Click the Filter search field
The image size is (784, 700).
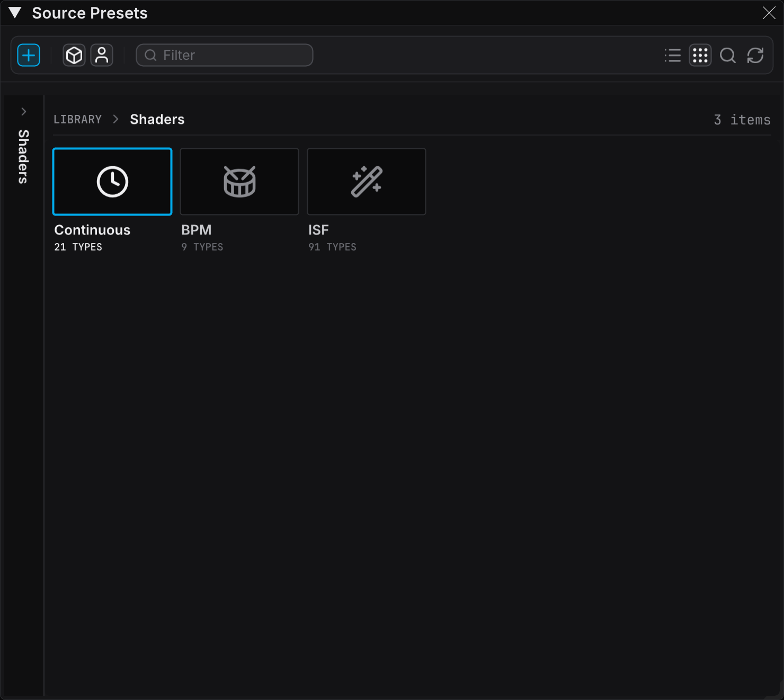click(225, 55)
